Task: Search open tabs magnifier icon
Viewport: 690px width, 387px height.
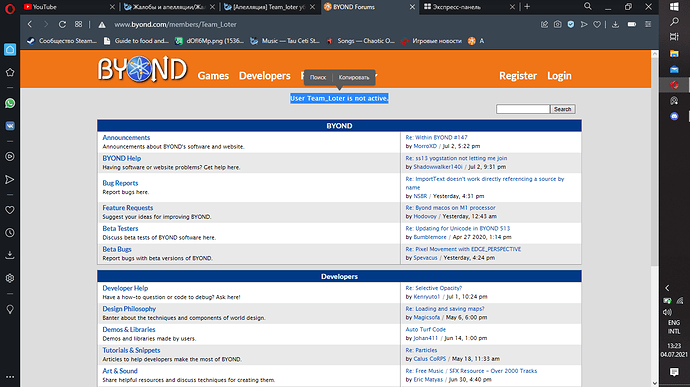Action: tap(588, 7)
